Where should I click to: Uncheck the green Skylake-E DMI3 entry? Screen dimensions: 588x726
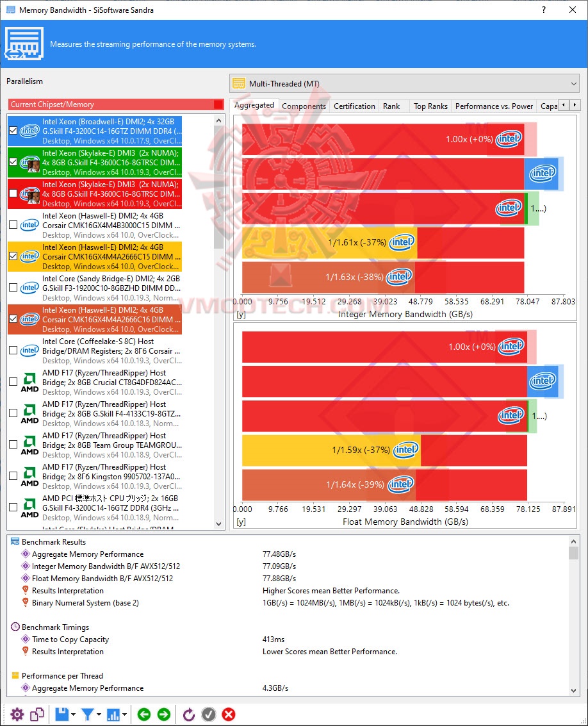coord(13,162)
